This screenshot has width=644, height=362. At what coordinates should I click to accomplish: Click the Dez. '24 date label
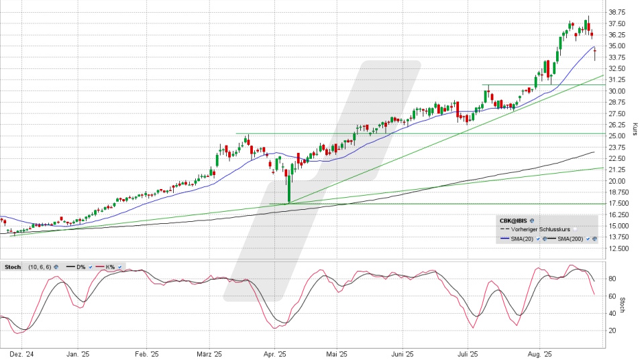pos(21,354)
